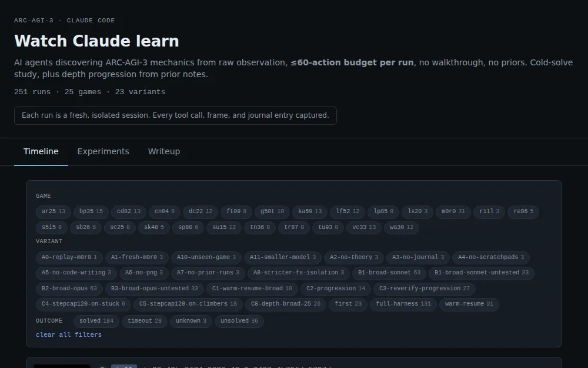The image size is (588, 368).
Task: Filter by variant A0-replay-m0r0
Action: tap(69, 258)
